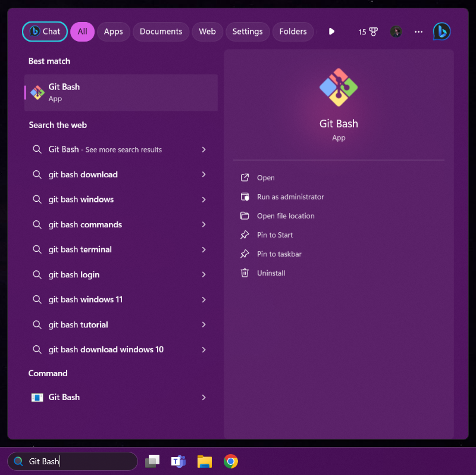
Task: Show more filter tabs with play arrow
Action: pos(332,32)
